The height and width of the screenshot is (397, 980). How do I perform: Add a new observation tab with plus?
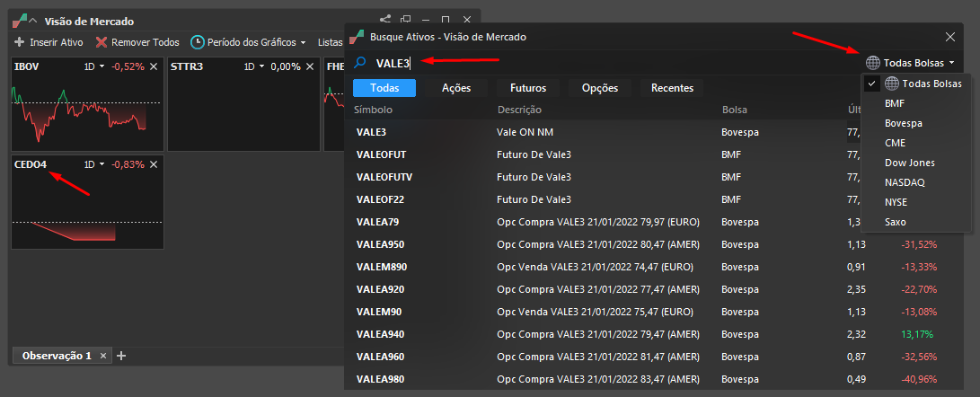(121, 356)
